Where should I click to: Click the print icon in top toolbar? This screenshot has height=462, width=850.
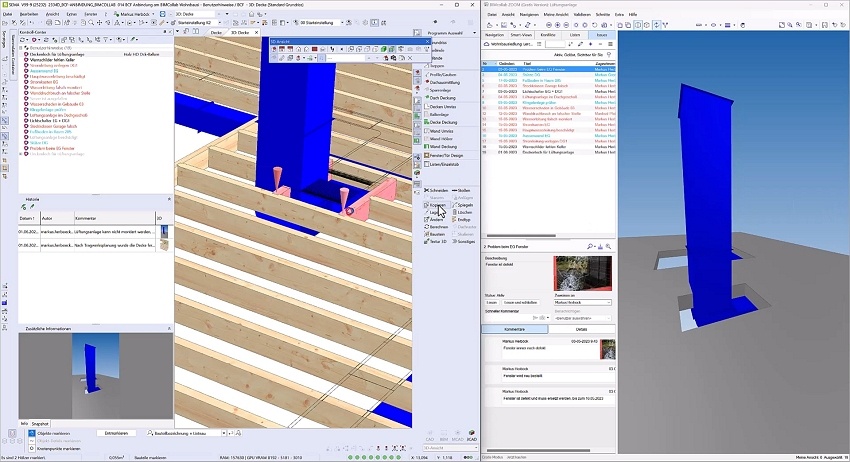tap(49, 23)
